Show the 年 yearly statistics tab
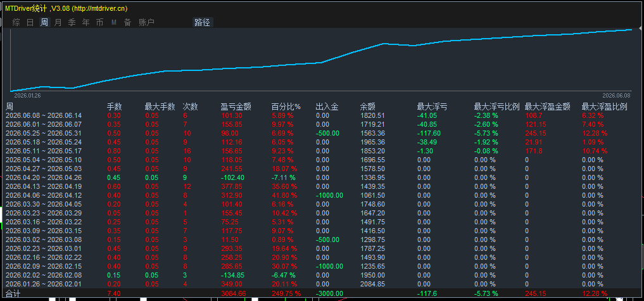The width and height of the screenshot is (644, 301). click(x=86, y=23)
